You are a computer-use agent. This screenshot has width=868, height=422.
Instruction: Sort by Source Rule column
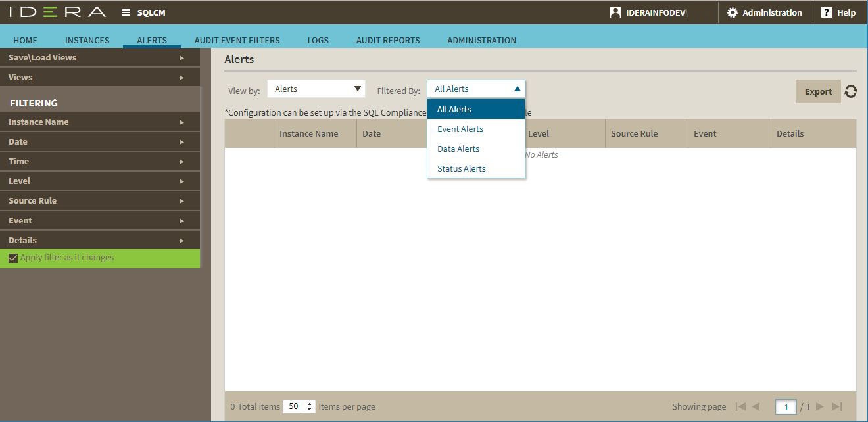point(646,133)
